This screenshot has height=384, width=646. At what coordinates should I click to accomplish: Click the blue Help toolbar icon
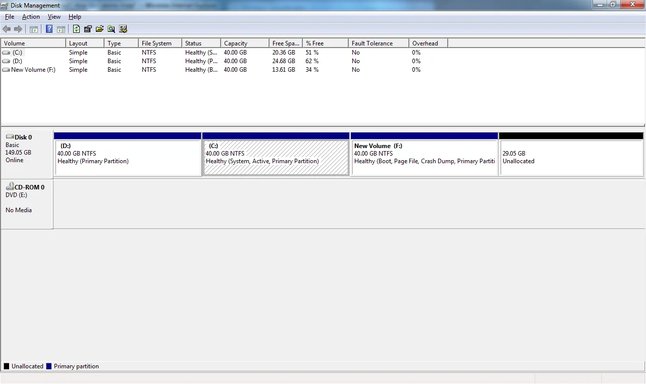point(49,29)
